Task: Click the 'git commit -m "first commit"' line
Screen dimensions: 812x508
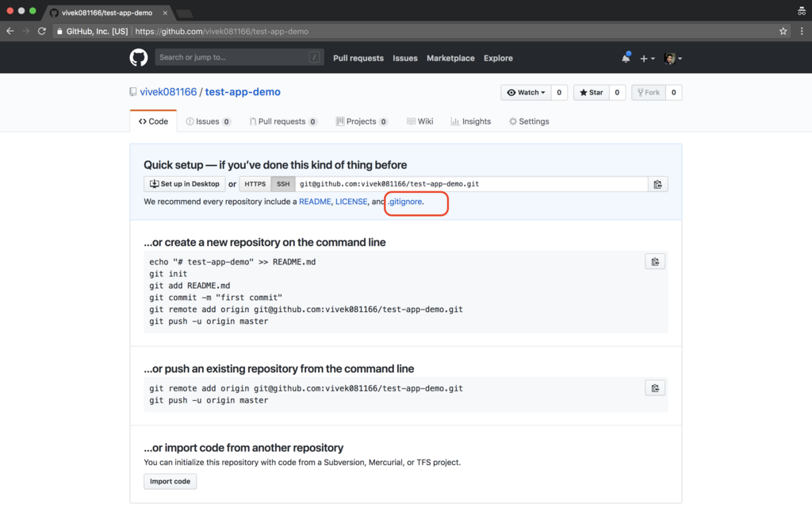Action: click(x=216, y=298)
